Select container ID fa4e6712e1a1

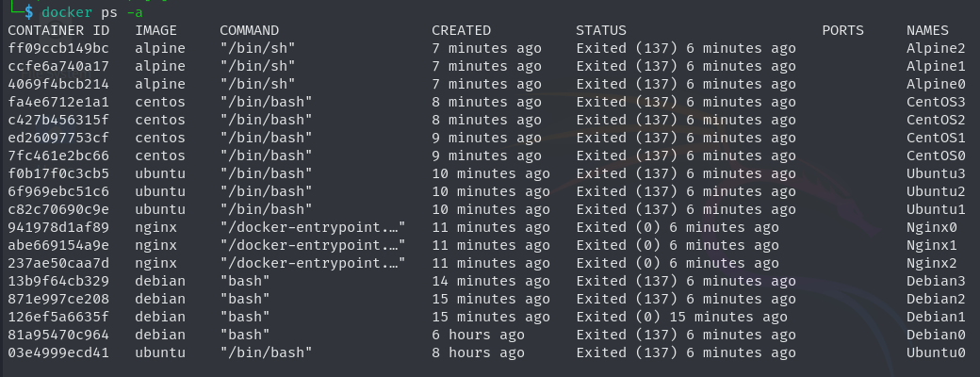click(x=58, y=102)
